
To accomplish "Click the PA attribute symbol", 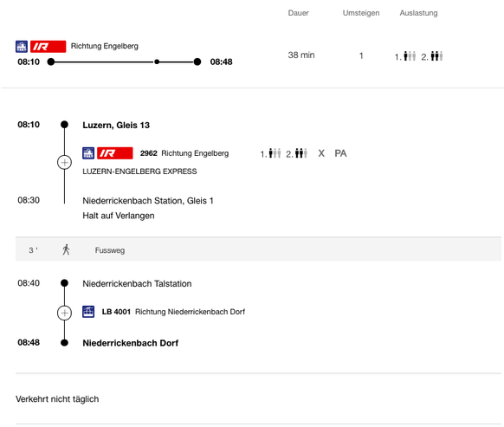I will (340, 153).
